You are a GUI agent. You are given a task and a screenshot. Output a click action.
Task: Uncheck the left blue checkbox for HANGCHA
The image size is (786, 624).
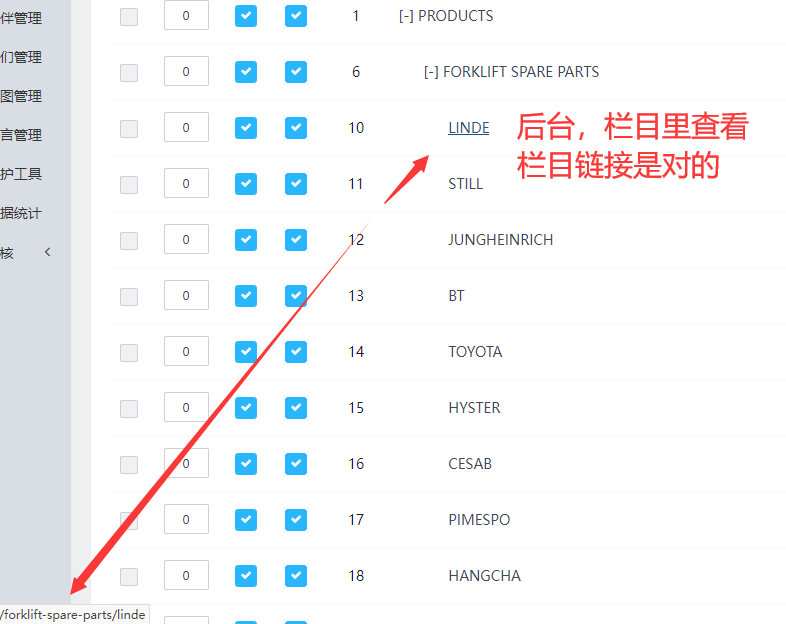point(246,575)
